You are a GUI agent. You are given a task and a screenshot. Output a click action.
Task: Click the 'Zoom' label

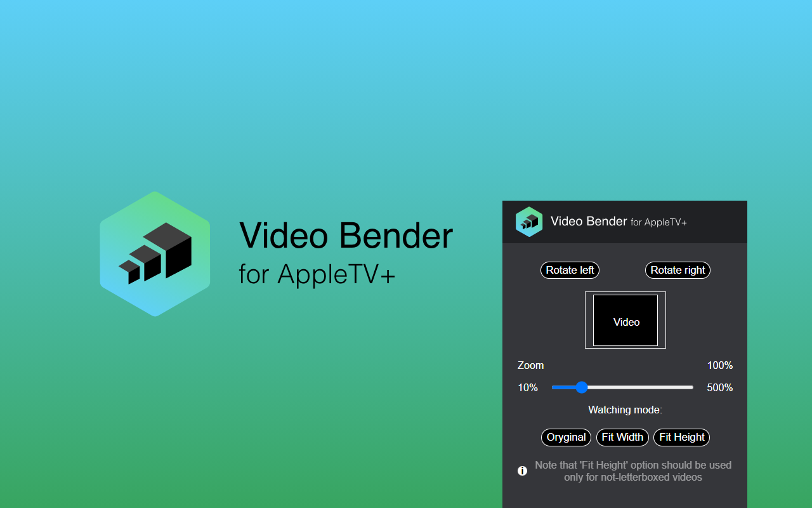[530, 365]
